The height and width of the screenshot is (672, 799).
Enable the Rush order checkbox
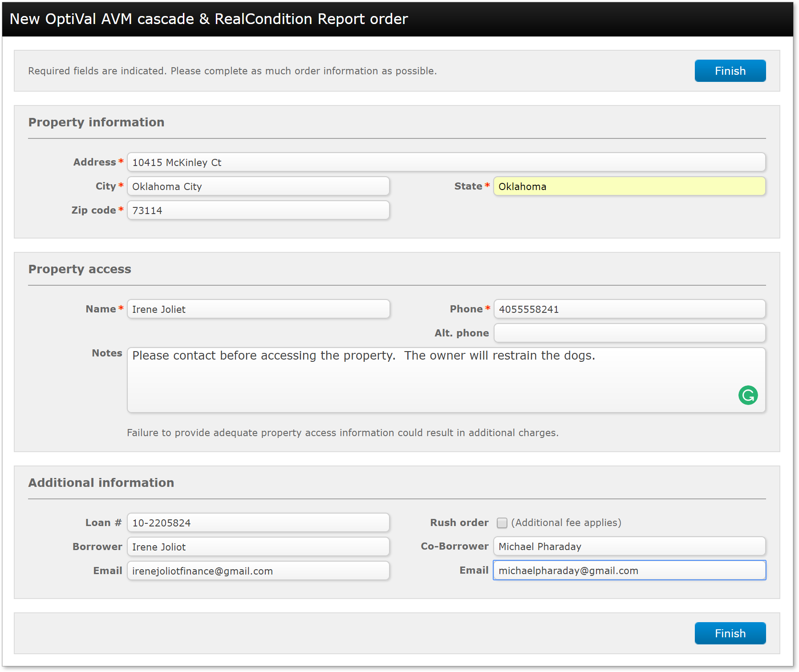(502, 523)
